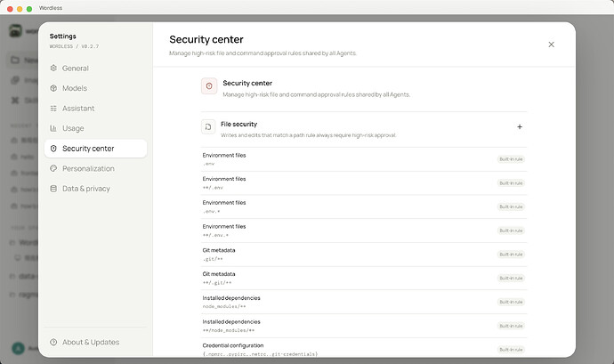The height and width of the screenshot is (364, 614).
Task: Click the Assistant sliders icon
Action: 53,109
